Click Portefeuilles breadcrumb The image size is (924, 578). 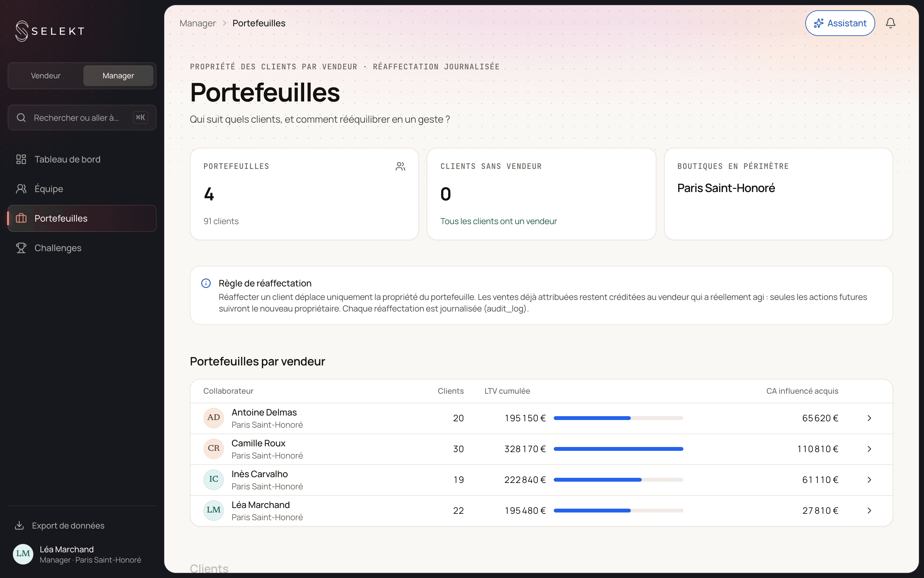pyautogui.click(x=259, y=23)
